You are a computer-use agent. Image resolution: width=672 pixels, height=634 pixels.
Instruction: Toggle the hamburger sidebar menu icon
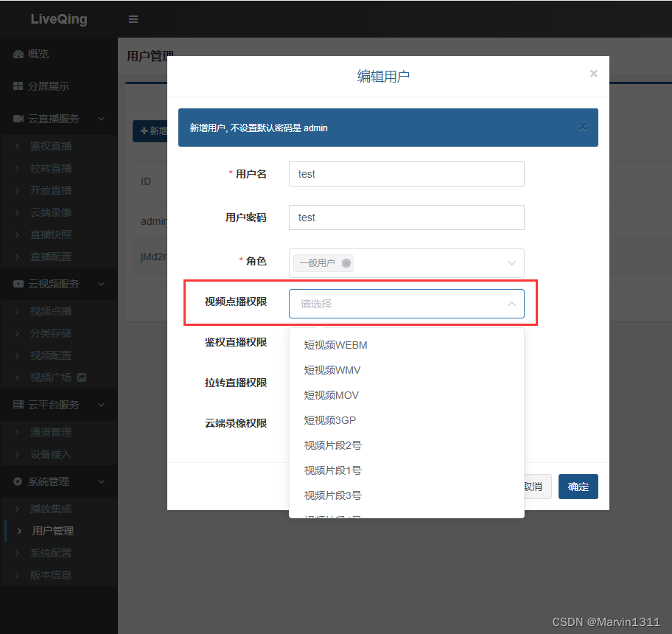tap(133, 19)
